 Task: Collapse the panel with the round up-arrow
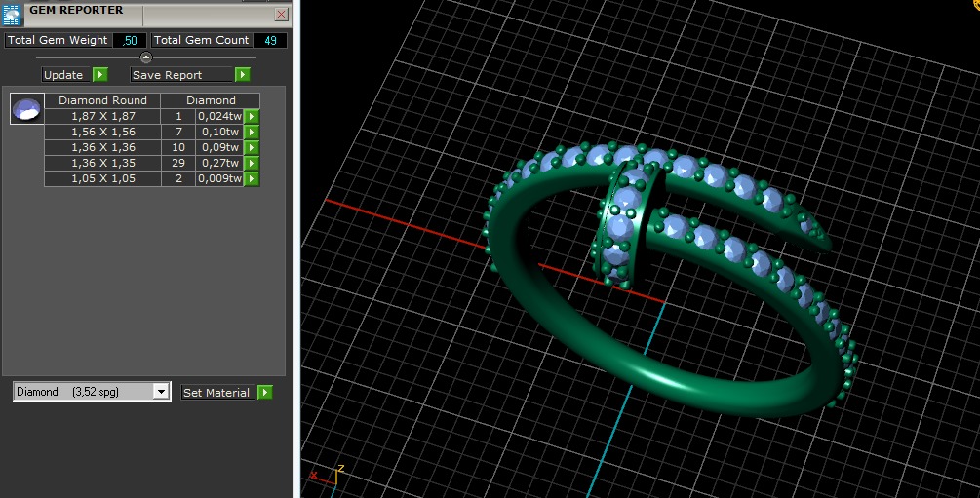pyautogui.click(x=145, y=57)
